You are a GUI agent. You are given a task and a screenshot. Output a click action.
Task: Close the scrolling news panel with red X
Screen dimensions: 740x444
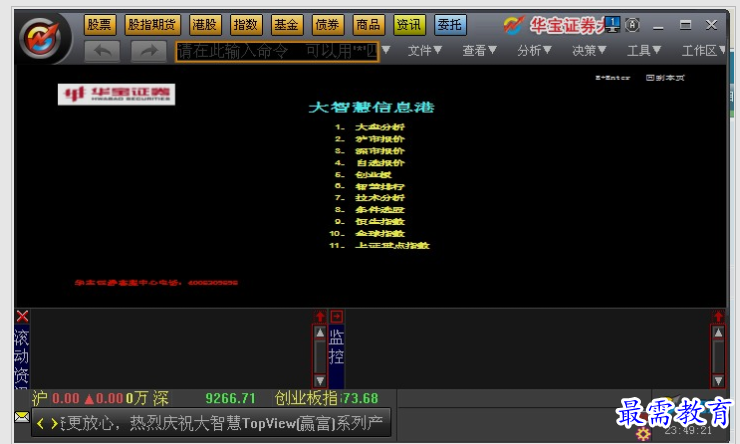pos(22,316)
